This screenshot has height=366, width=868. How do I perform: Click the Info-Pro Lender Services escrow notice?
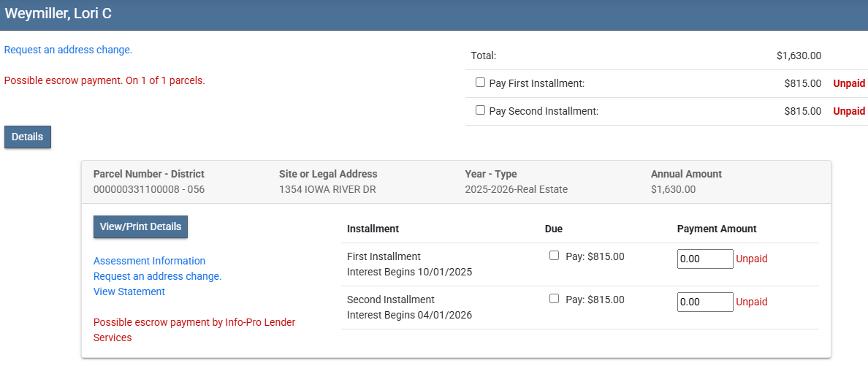pyautogui.click(x=194, y=329)
